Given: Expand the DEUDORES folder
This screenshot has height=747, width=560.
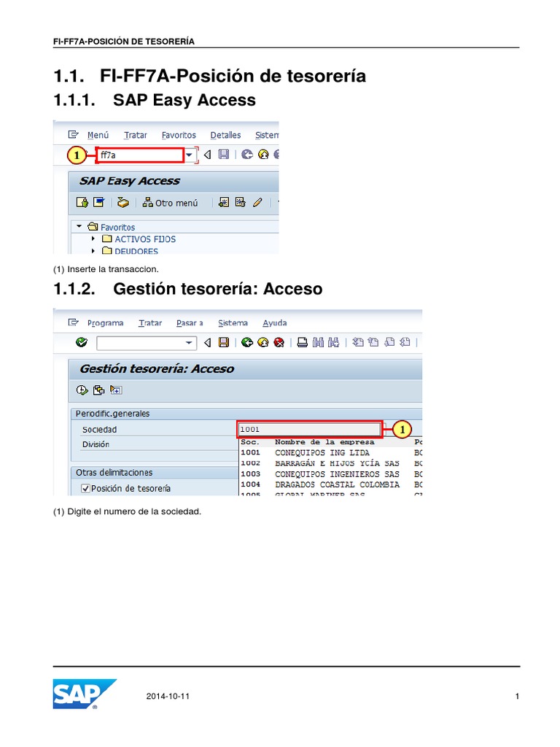Looking at the screenshot, I should (x=93, y=251).
